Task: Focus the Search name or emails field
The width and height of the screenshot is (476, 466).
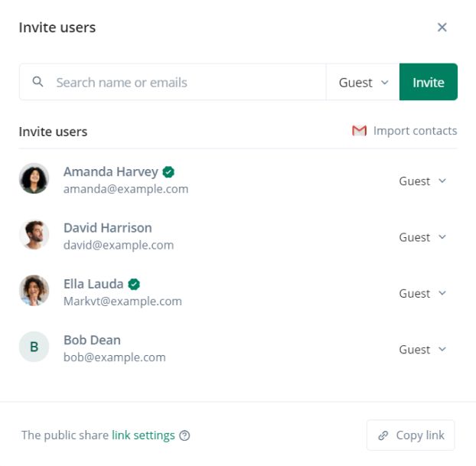Action: coord(187,82)
